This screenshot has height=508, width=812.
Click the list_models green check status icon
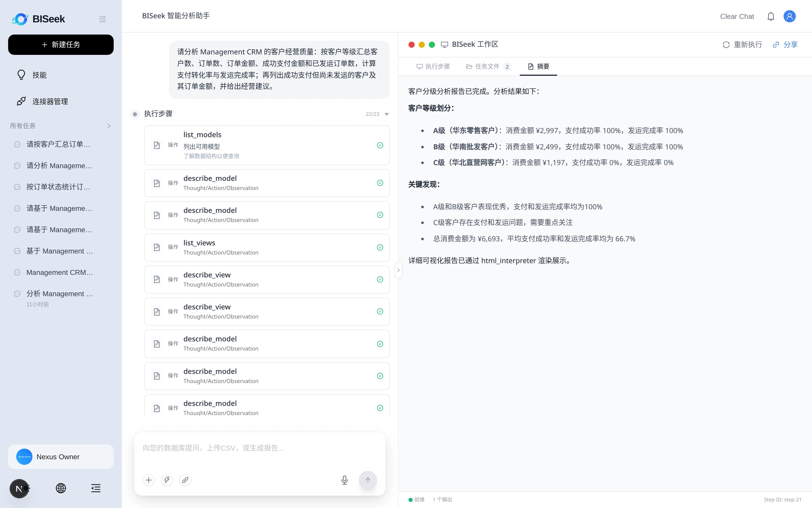tap(380, 145)
